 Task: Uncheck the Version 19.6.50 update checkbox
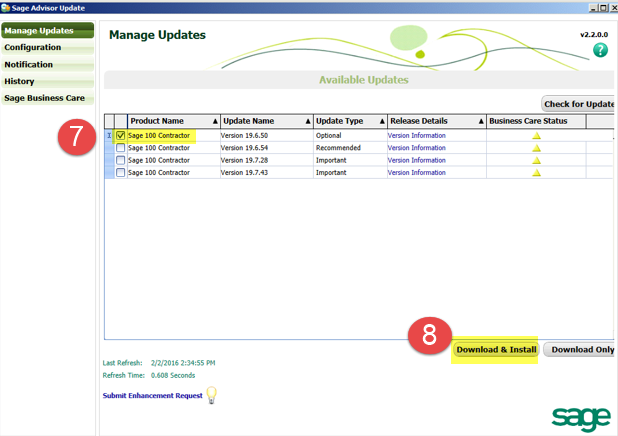click(x=121, y=135)
